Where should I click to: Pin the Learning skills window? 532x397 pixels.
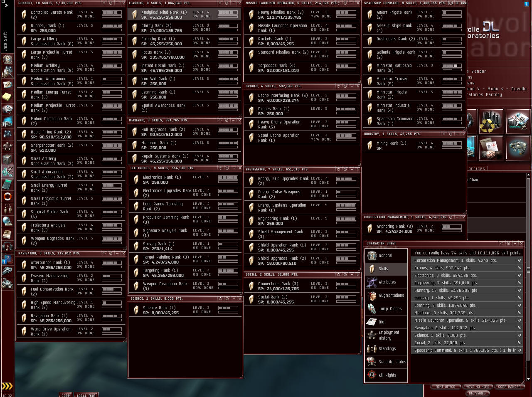227,3
